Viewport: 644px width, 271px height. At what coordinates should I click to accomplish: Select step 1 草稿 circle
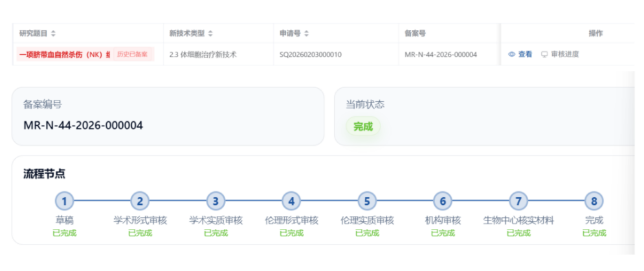click(65, 202)
